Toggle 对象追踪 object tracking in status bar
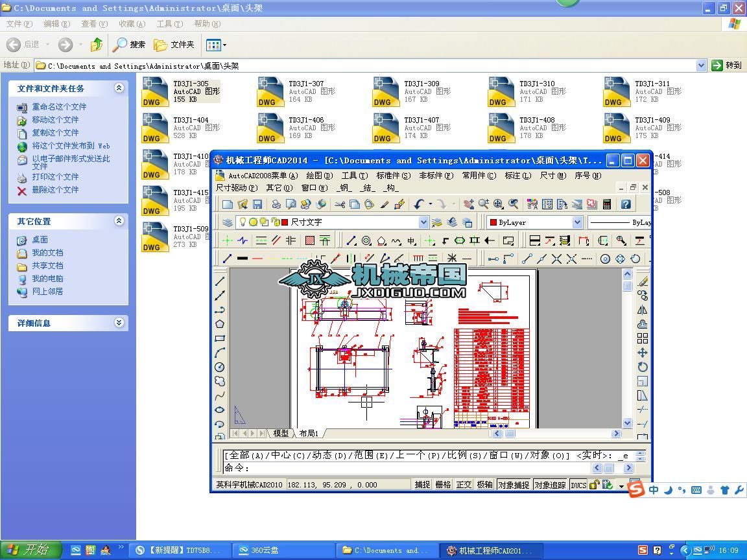The width and height of the screenshot is (747, 560). [x=550, y=485]
